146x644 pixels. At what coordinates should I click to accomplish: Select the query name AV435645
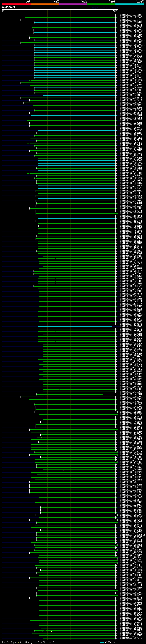(8, 7)
